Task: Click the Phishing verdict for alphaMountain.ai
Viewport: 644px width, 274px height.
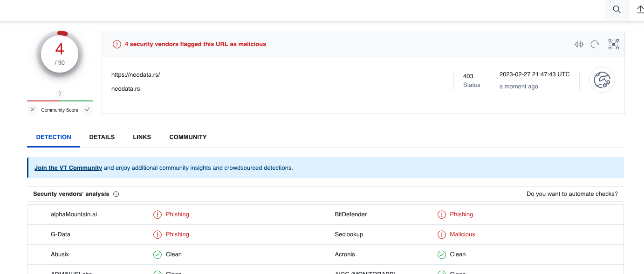Action: [x=178, y=214]
